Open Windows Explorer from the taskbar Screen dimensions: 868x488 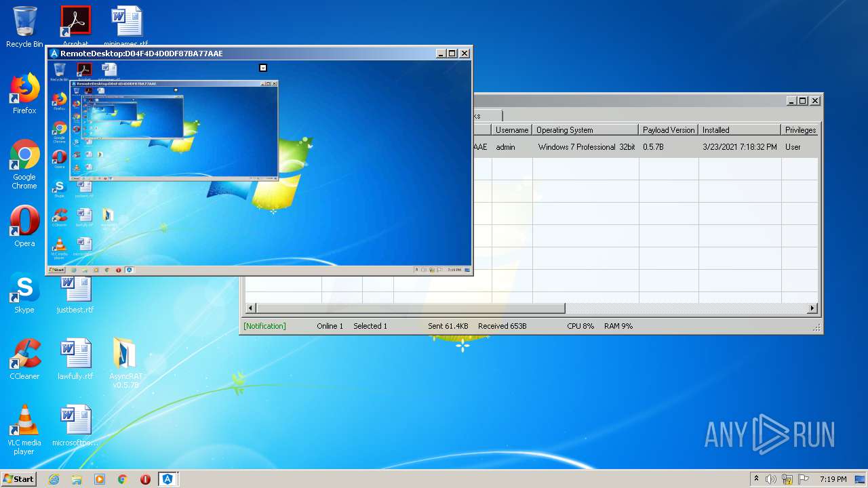coord(77,479)
